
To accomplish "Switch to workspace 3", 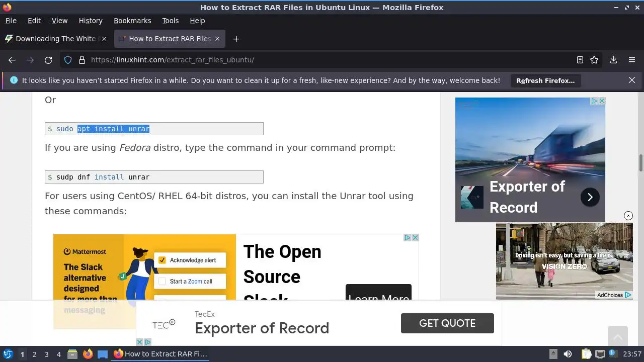I will pos(46,354).
